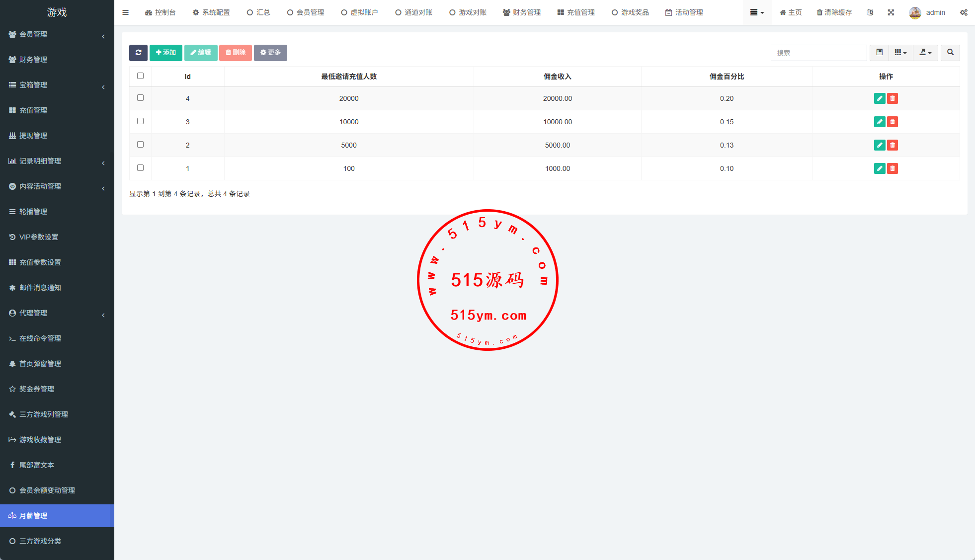Viewport: 975px width, 560px height.
Task: Click the 搜索 search input field
Action: point(818,53)
